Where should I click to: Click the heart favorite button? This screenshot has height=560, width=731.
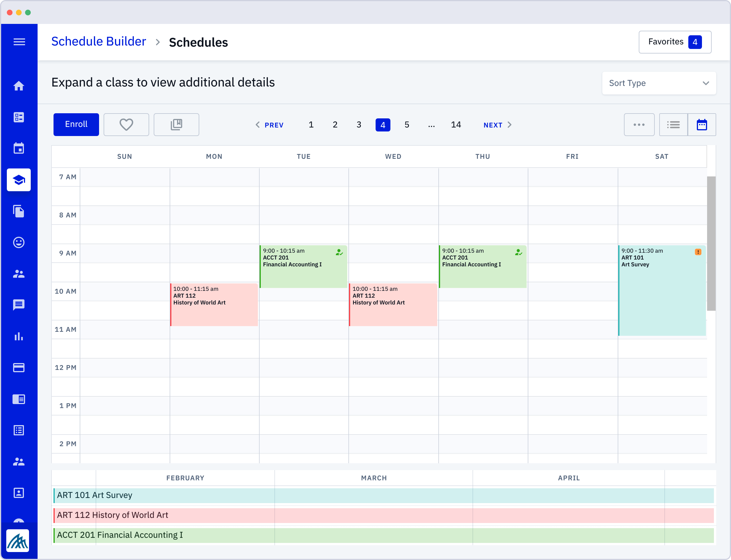126,125
